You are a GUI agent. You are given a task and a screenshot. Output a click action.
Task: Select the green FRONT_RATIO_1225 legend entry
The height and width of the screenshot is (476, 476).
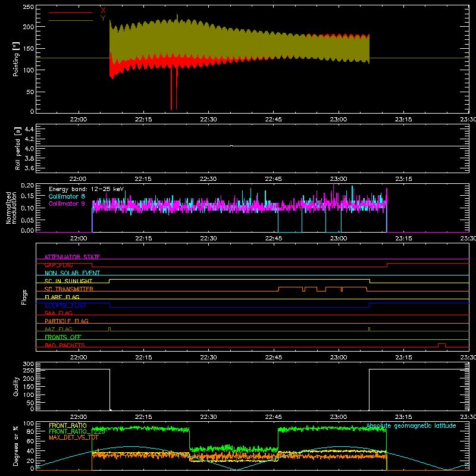77,431
